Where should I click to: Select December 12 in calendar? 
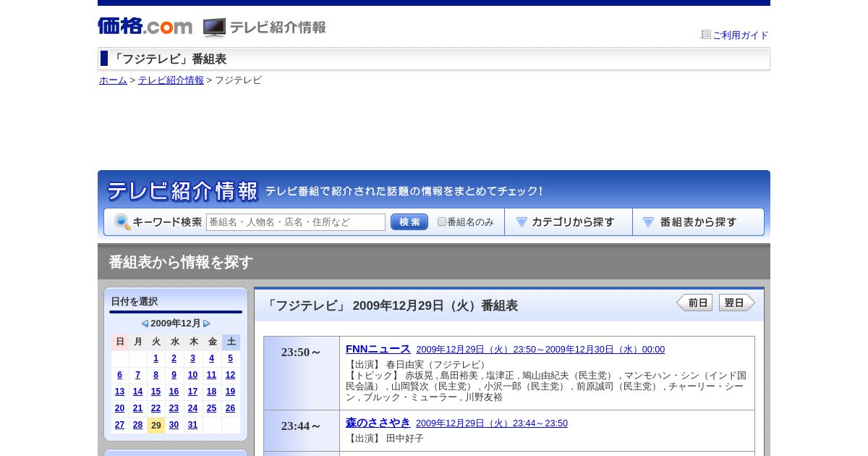pyautogui.click(x=230, y=375)
